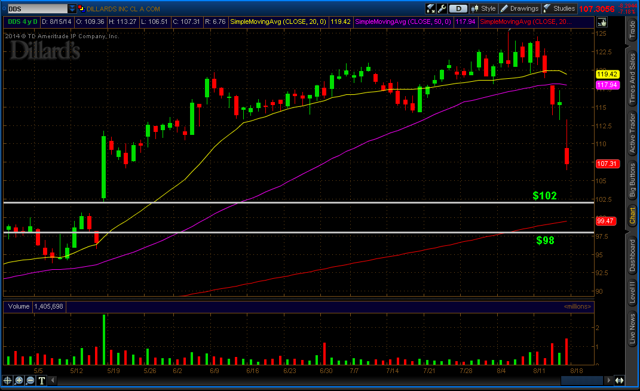Expand the DDS symbol dropdown arrow
Image resolution: width=640 pixels, height=391 pixels.
tap(72, 8)
